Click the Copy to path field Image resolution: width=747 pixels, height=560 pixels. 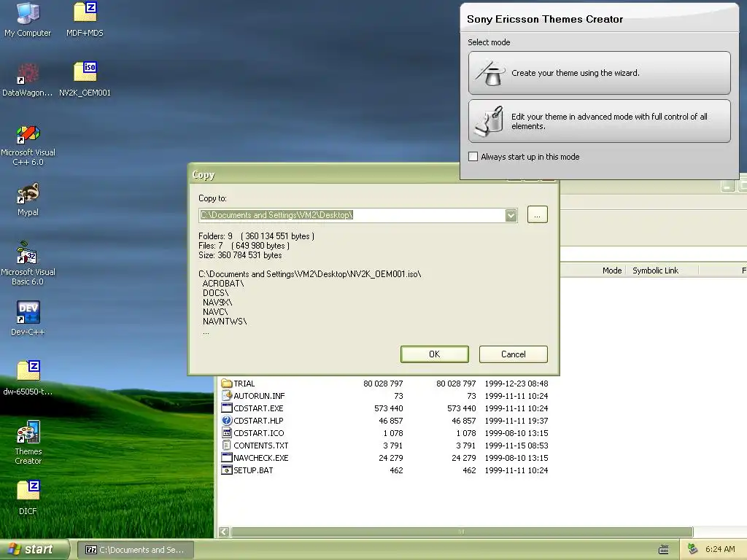(x=352, y=215)
